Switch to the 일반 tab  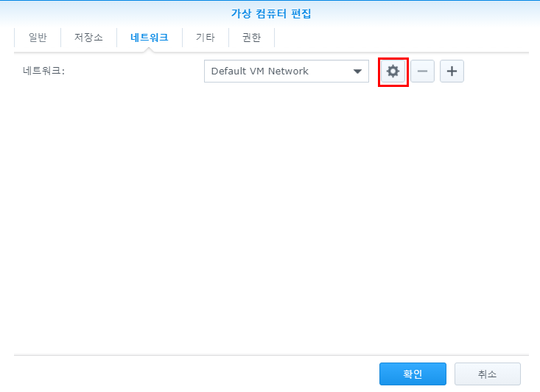[x=38, y=37]
